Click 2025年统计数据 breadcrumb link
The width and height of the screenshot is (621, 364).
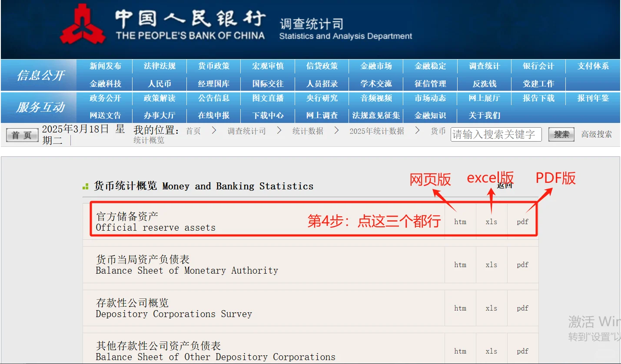click(x=377, y=131)
